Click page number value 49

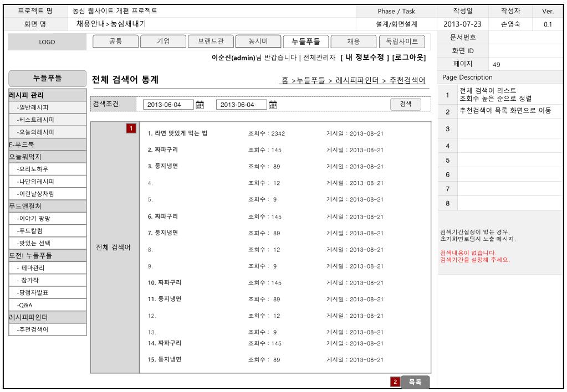(497, 65)
